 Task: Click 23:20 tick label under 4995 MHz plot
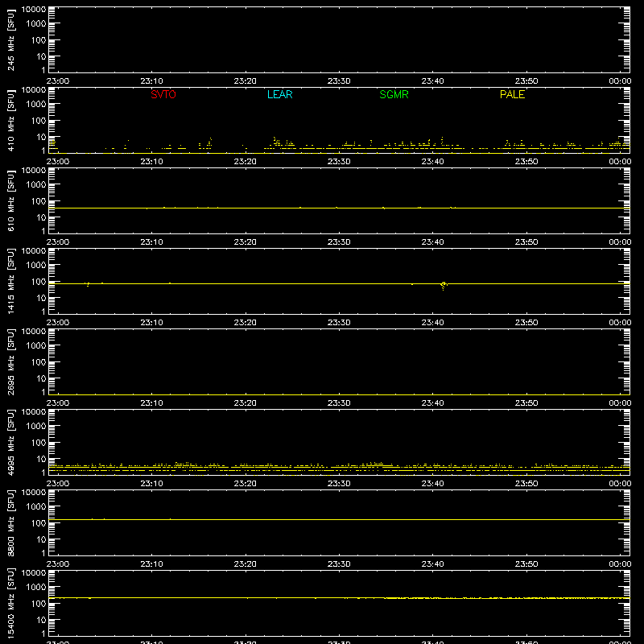[x=246, y=484]
